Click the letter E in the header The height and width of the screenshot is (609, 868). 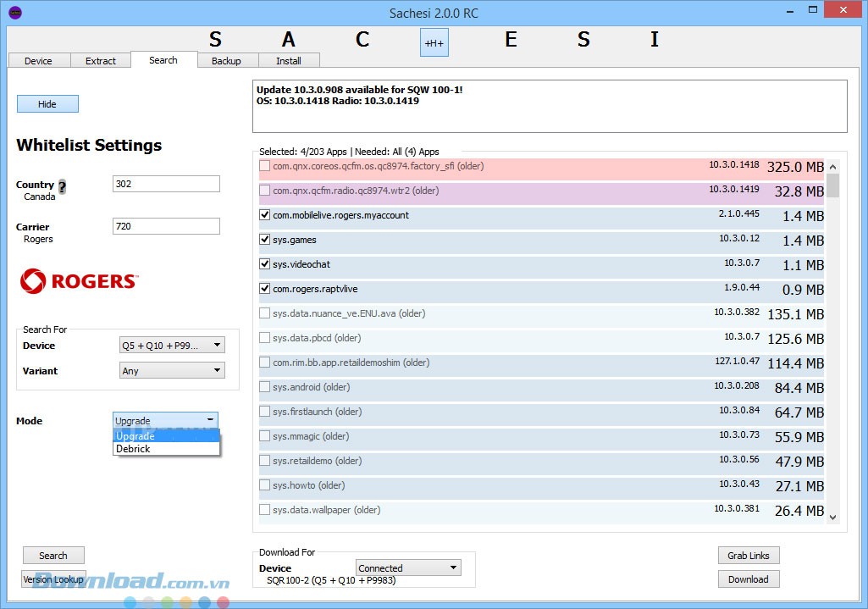(x=511, y=40)
